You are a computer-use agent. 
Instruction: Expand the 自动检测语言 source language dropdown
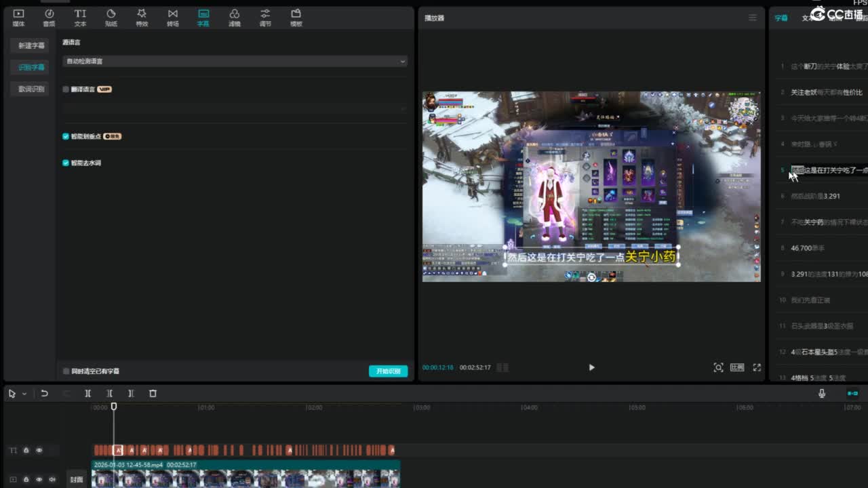pos(235,61)
